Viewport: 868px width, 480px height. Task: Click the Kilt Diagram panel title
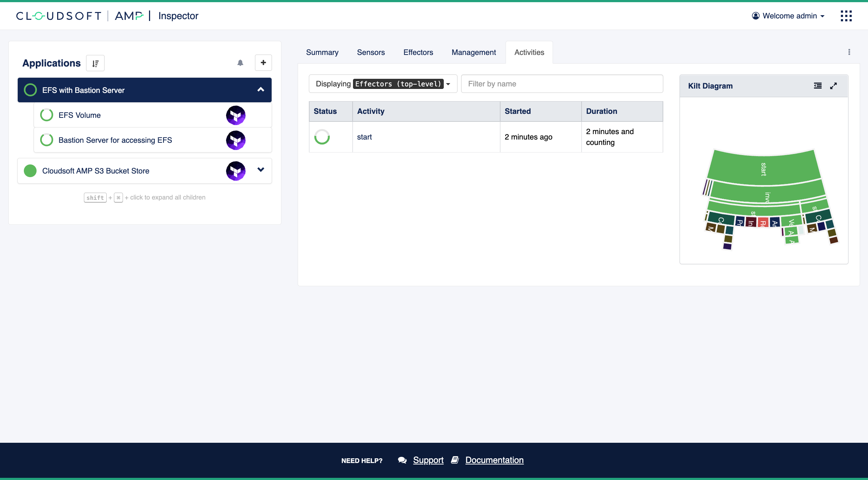pyautogui.click(x=710, y=86)
